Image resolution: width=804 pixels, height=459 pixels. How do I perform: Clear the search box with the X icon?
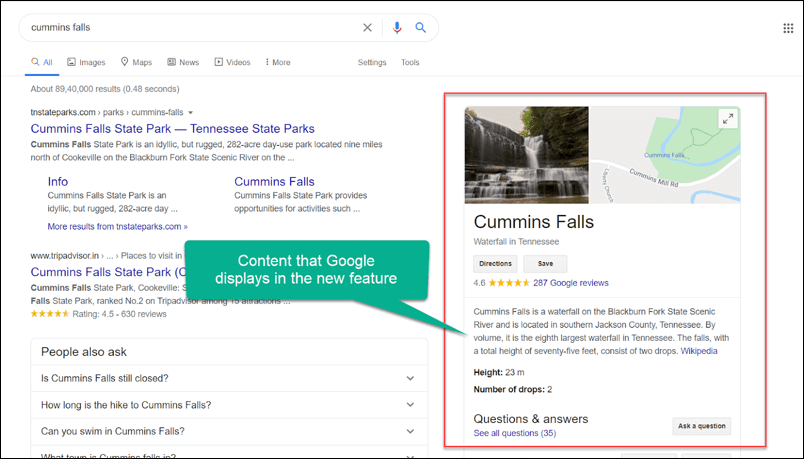(x=367, y=28)
